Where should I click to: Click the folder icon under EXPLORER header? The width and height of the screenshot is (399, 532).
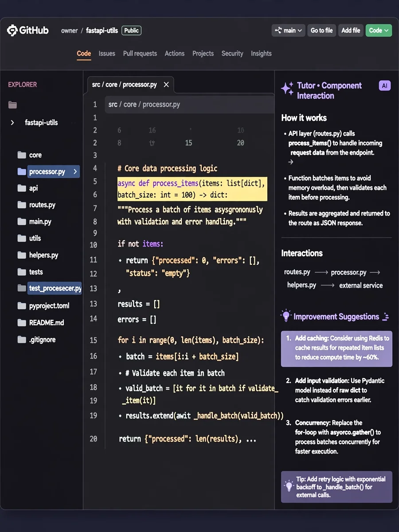point(12,105)
